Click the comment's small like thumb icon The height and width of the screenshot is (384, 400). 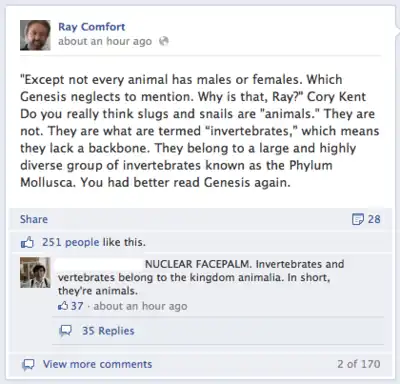pyautogui.click(x=63, y=306)
